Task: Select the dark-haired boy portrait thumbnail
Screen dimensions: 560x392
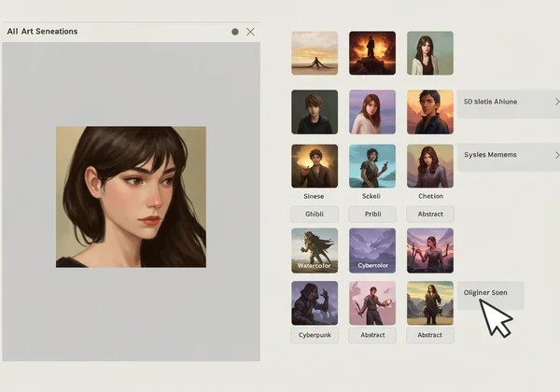Action: click(315, 112)
